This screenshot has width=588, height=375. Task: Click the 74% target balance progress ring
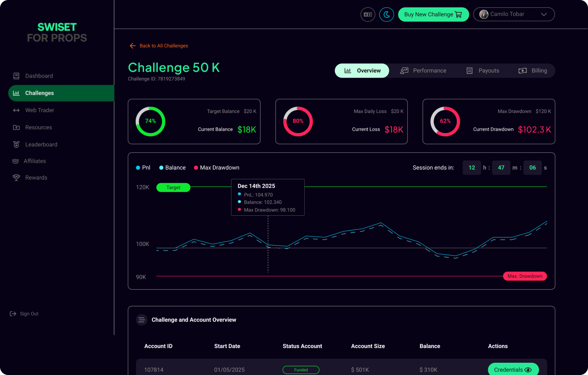pyautogui.click(x=150, y=121)
